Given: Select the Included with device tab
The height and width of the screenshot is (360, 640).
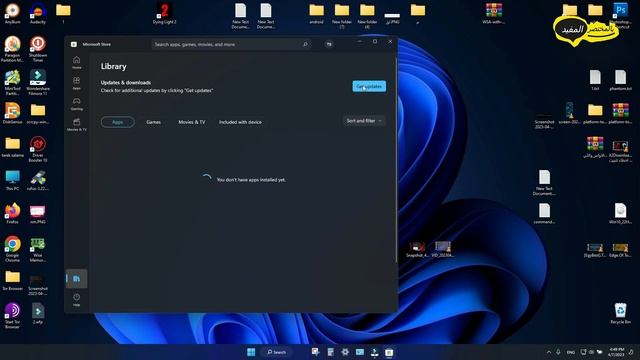Looking at the screenshot, I should point(240,122).
